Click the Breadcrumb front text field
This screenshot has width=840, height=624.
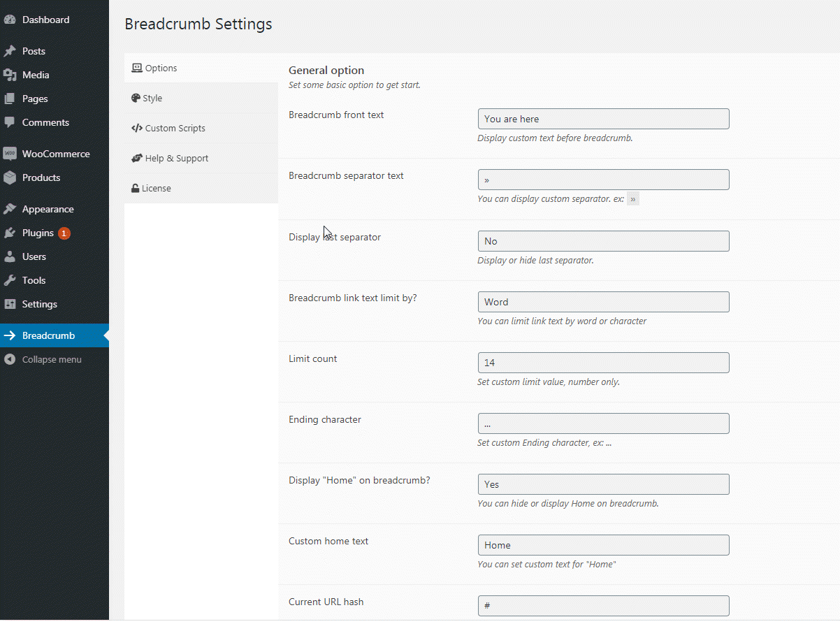click(603, 119)
